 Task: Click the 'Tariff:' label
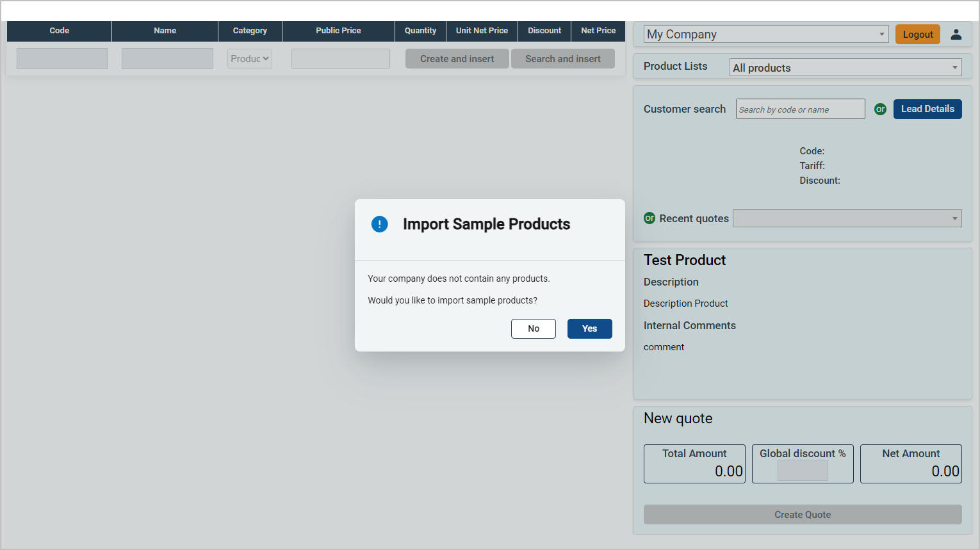click(x=812, y=166)
